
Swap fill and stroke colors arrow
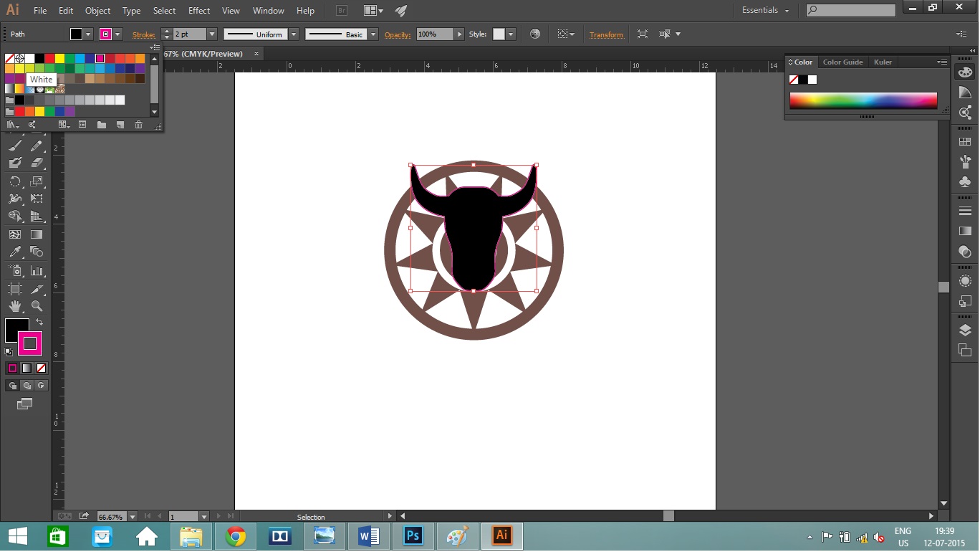[39, 323]
